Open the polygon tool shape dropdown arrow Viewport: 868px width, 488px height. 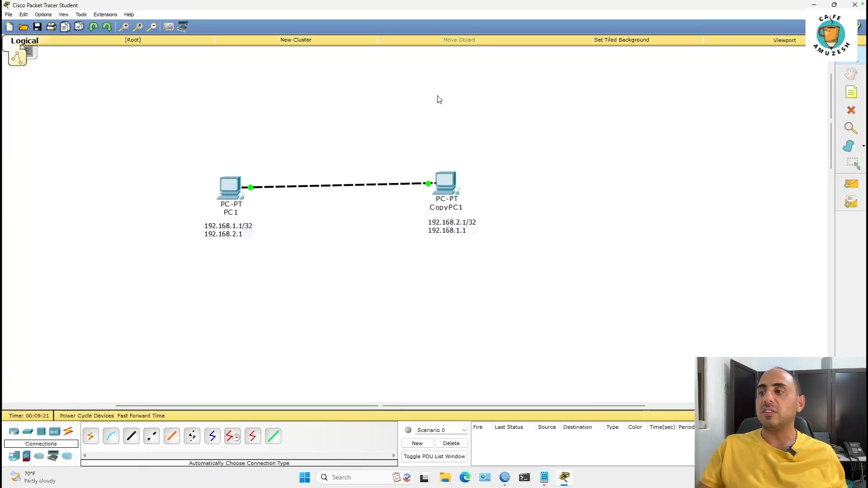(x=863, y=146)
